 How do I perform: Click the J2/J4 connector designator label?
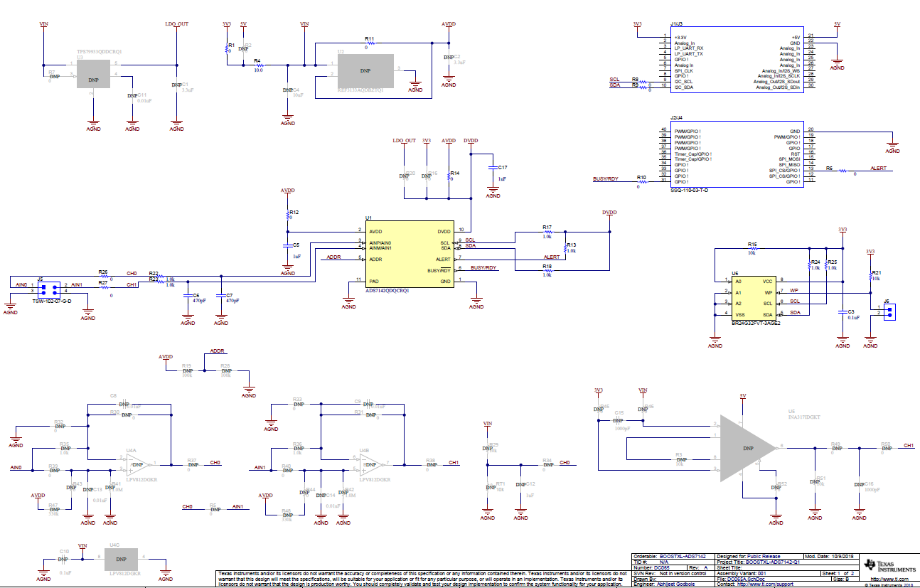[676, 117]
